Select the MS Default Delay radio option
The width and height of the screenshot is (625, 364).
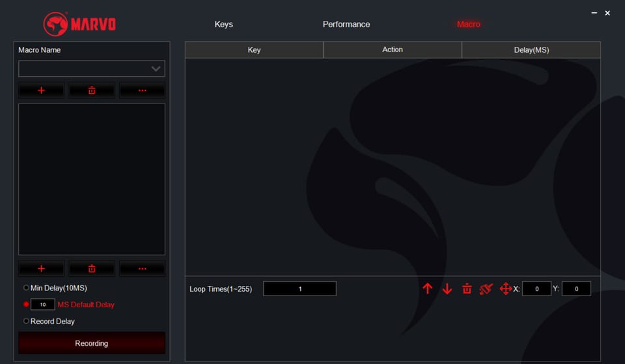point(26,304)
